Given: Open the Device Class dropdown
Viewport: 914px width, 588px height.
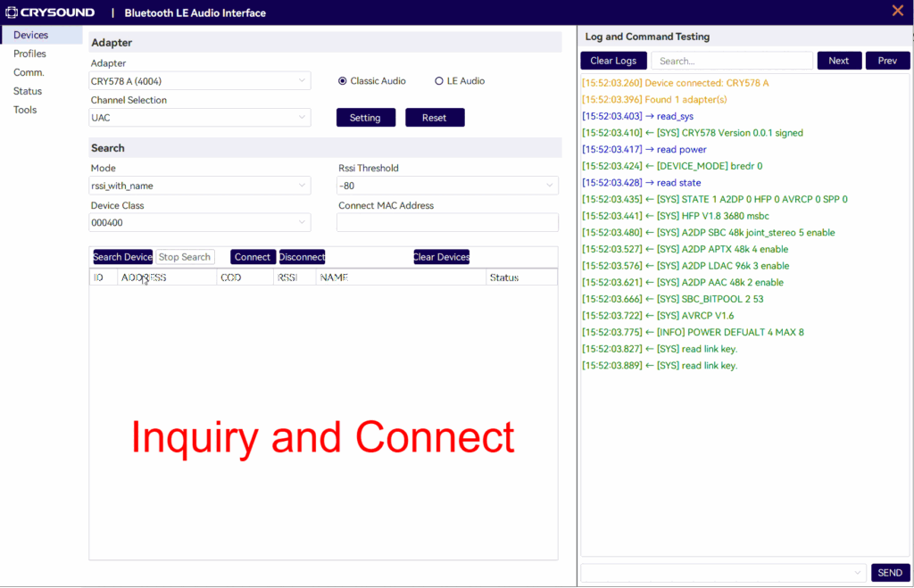Looking at the screenshot, I should pyautogui.click(x=200, y=223).
